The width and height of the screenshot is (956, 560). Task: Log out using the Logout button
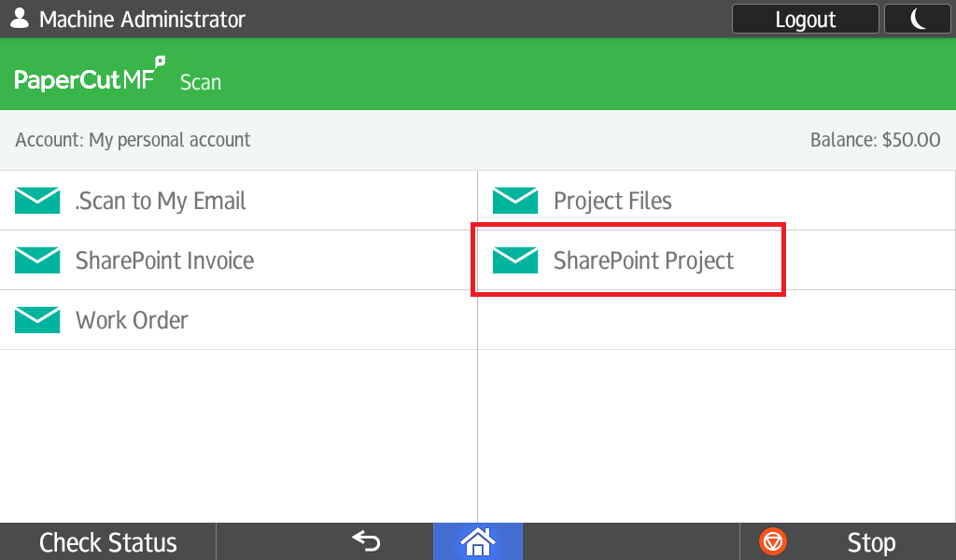[x=805, y=19]
